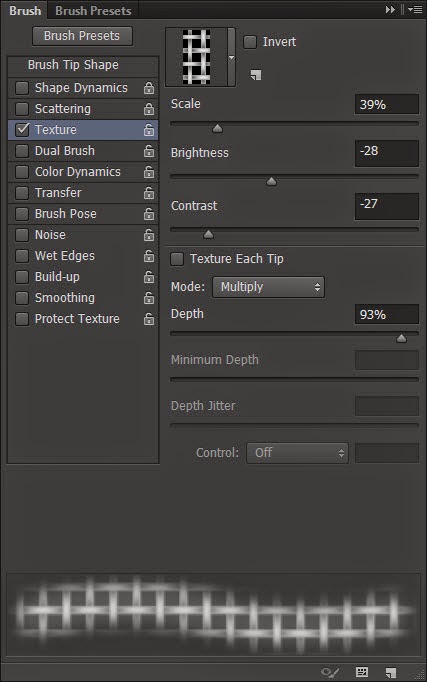Create new preset from current pattern icon

point(256,75)
